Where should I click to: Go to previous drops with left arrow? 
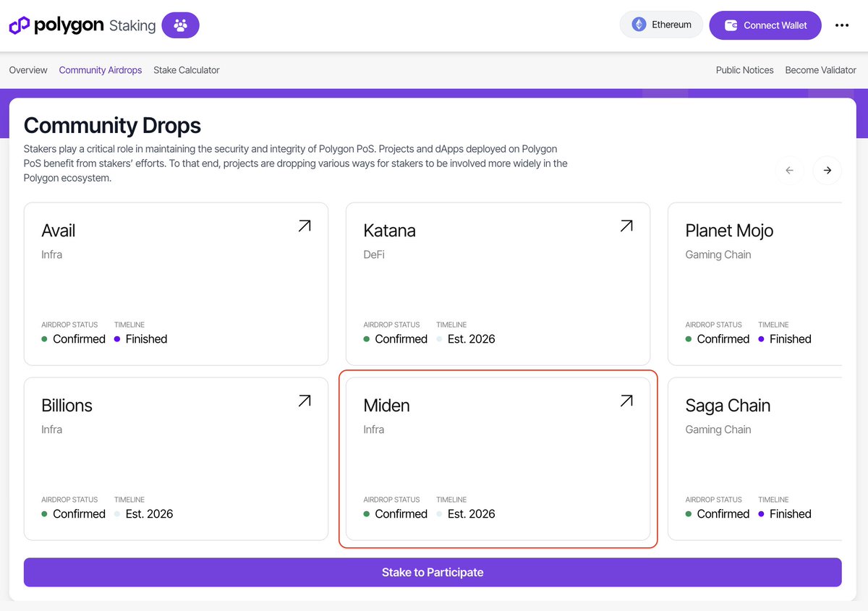point(790,171)
